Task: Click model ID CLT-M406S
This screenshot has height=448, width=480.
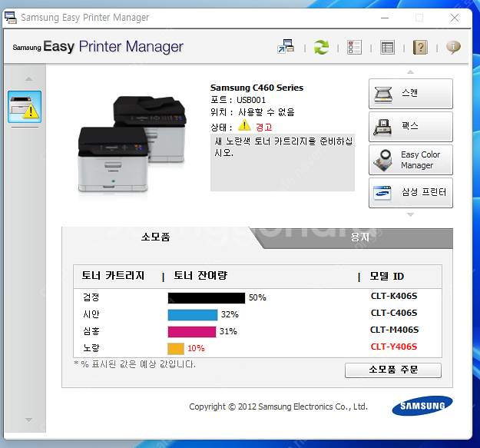Action: 394,330
